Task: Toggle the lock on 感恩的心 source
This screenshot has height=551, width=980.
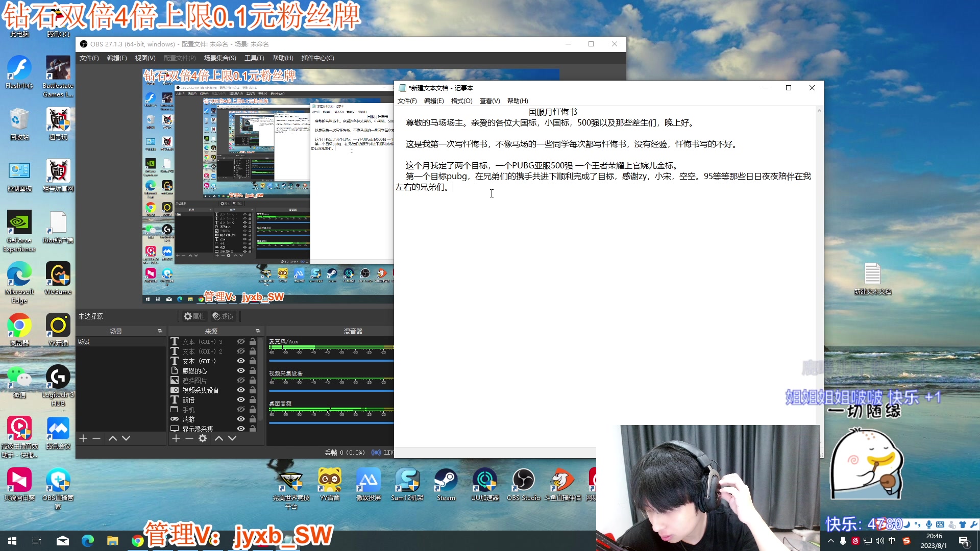Action: (253, 370)
